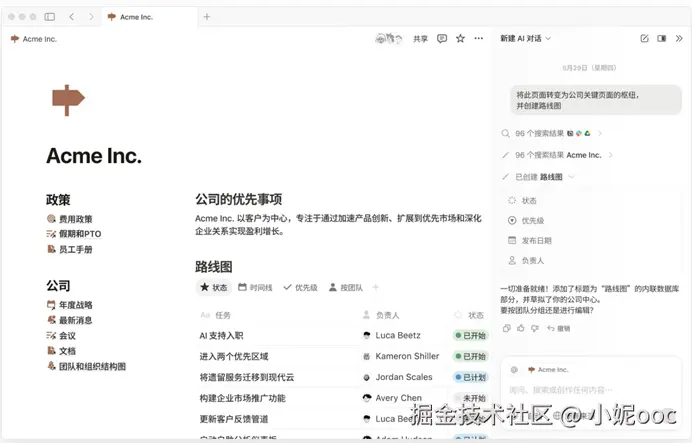
Task: Click the Acme Inc. breadcrumb
Action: click(x=34, y=39)
